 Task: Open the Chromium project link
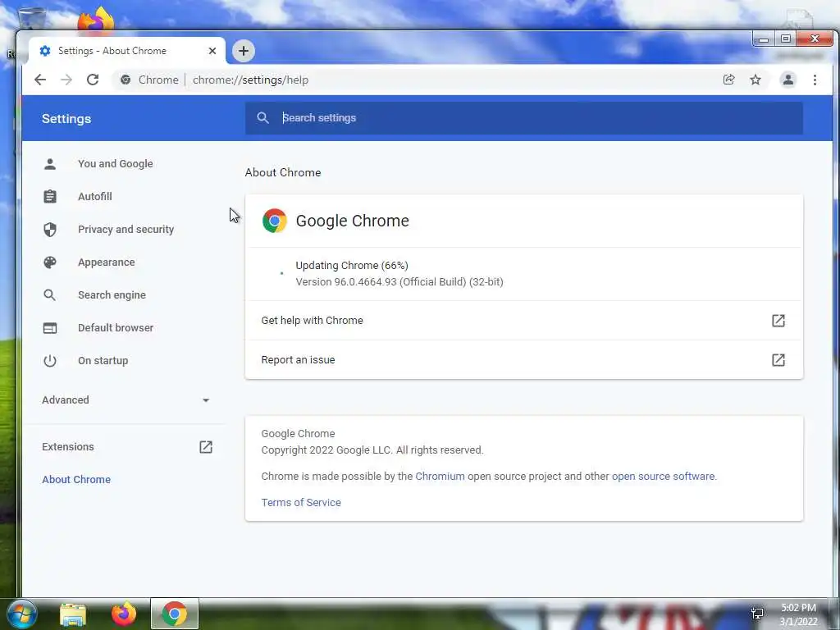440,477
